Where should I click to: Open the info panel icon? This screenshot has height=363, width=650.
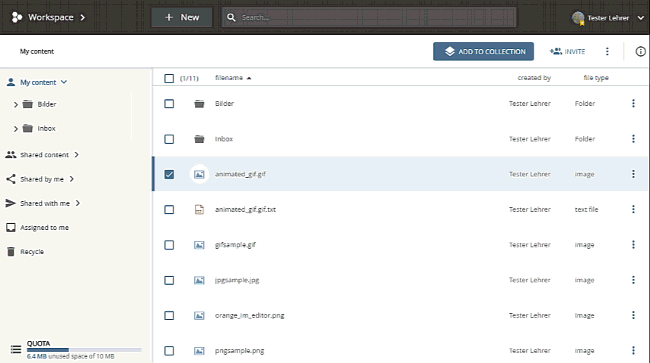point(640,51)
